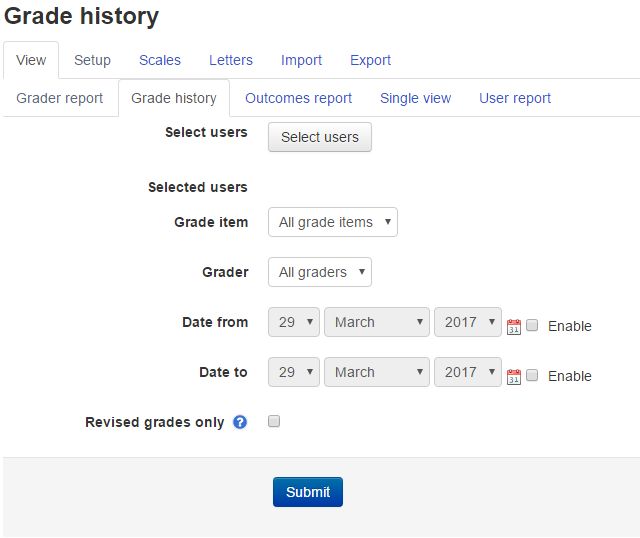Click the Select users button

(x=320, y=137)
